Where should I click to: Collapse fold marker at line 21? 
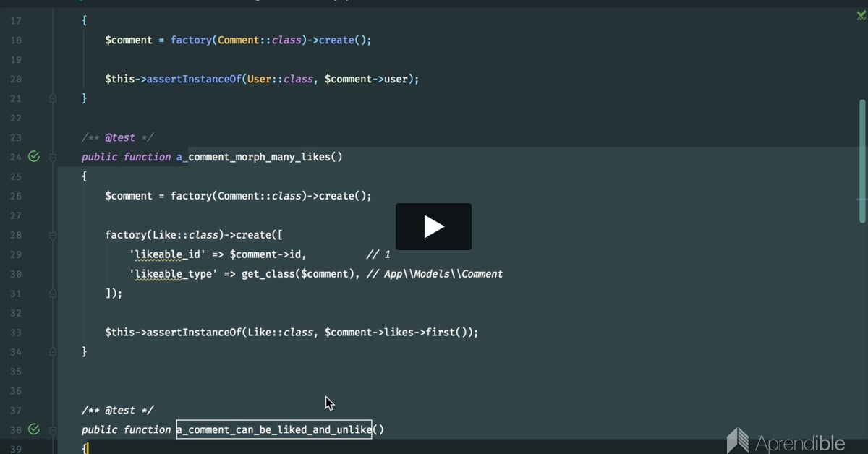tap(53, 98)
